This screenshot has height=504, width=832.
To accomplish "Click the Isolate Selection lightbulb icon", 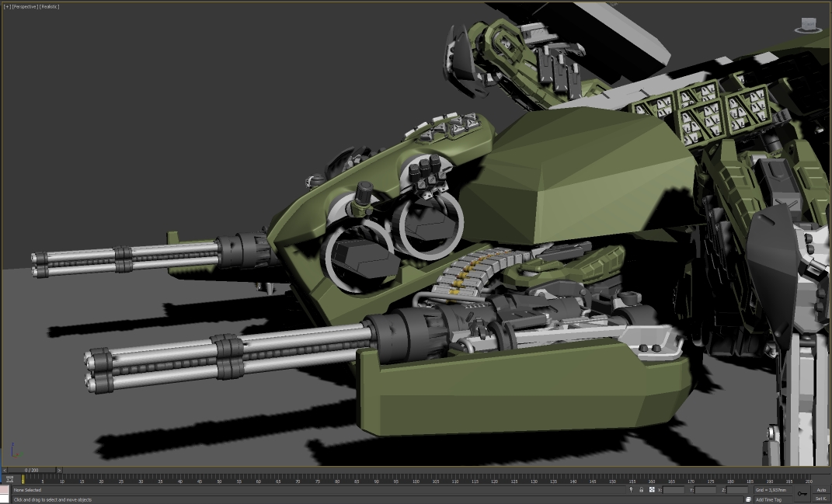I will tap(632, 490).
